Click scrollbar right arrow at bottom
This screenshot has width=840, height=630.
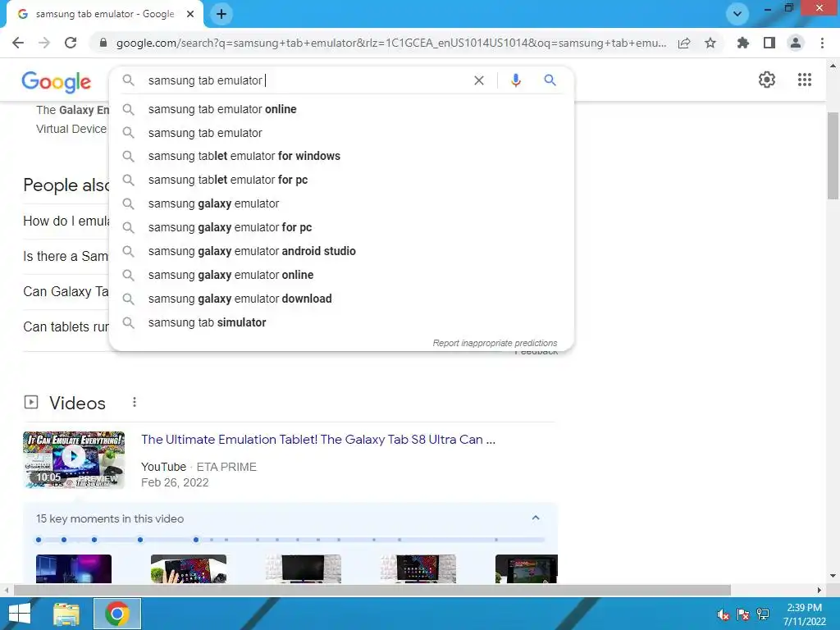[819, 590]
